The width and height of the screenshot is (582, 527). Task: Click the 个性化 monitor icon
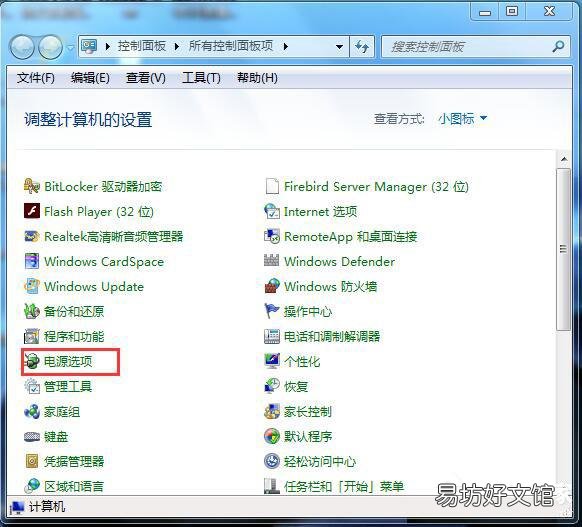point(272,361)
